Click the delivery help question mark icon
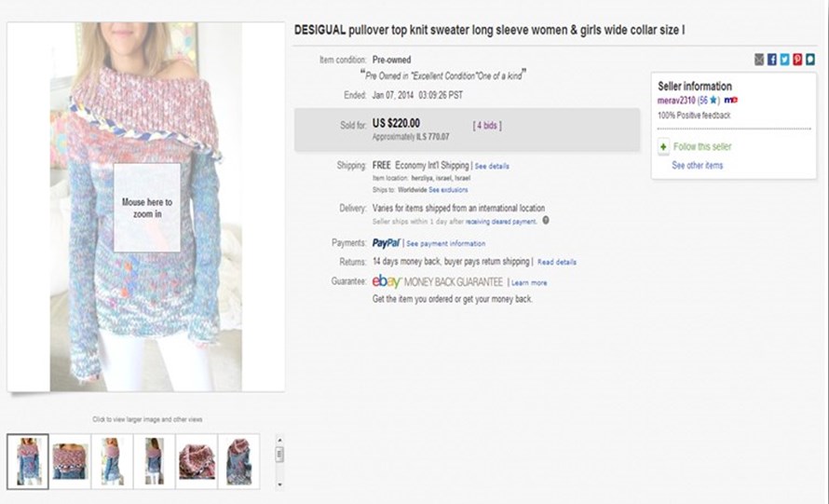Screen dimensions: 829x504 [x=546, y=221]
